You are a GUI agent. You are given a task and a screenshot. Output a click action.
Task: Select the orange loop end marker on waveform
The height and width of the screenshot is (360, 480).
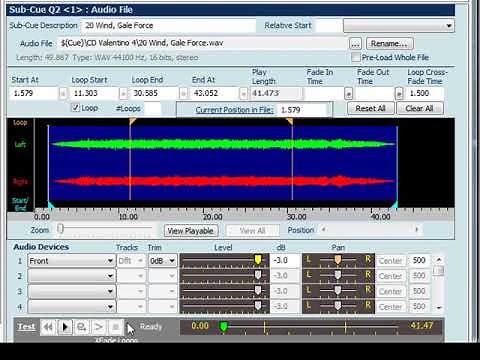[x=290, y=121]
